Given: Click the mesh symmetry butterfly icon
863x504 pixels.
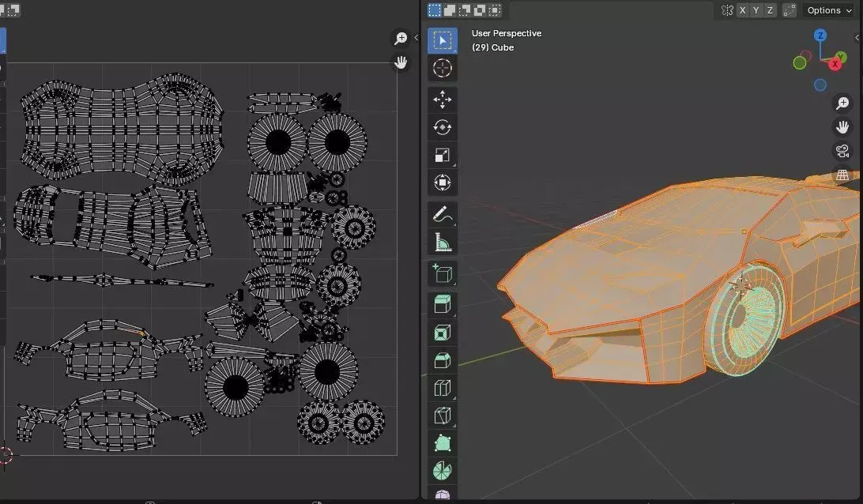Looking at the screenshot, I should point(727,10).
